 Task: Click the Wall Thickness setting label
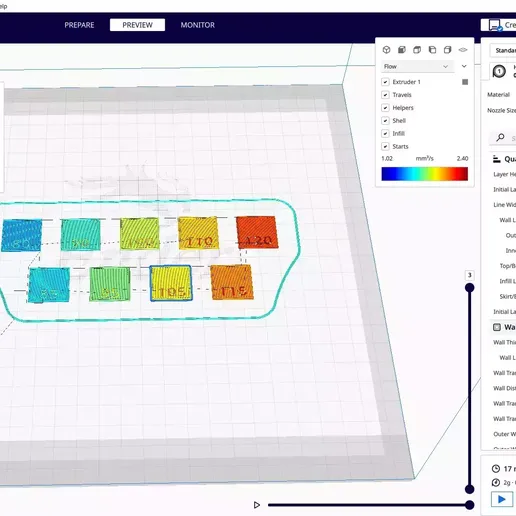point(505,342)
